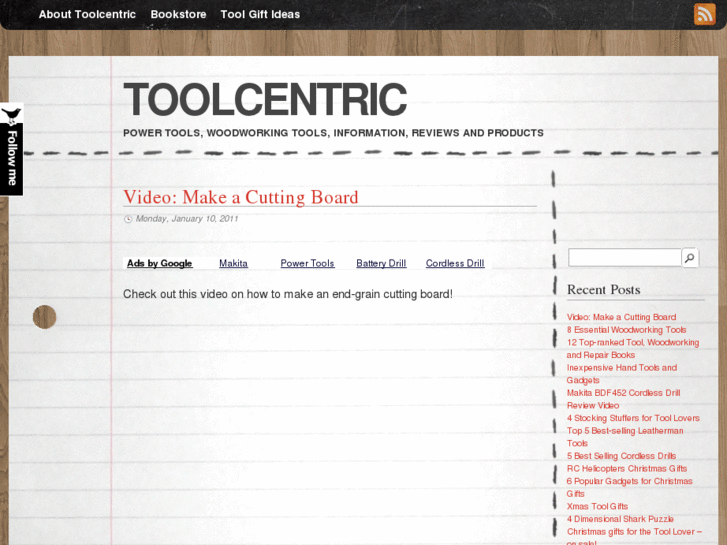Viewport: 727px width, 545px height.
Task: Open About Toolcentric page
Action: (x=87, y=14)
